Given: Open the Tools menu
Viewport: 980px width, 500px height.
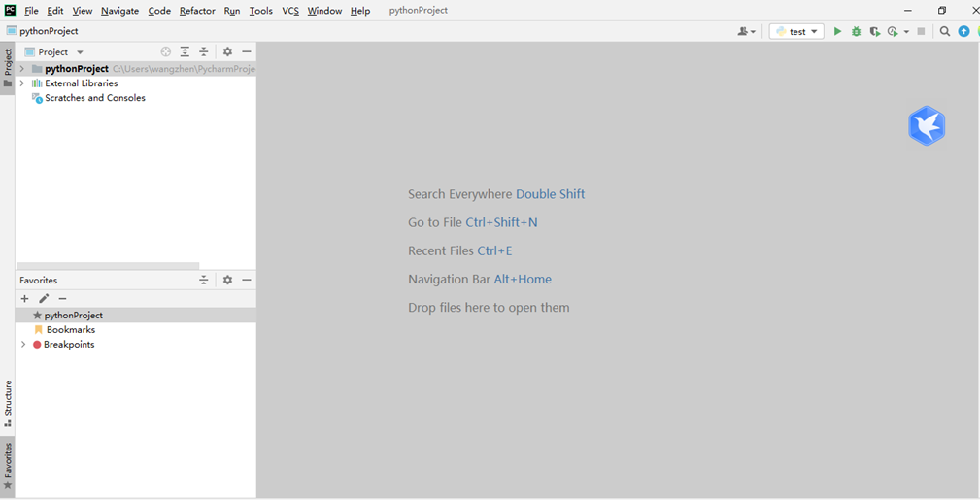Looking at the screenshot, I should (260, 11).
